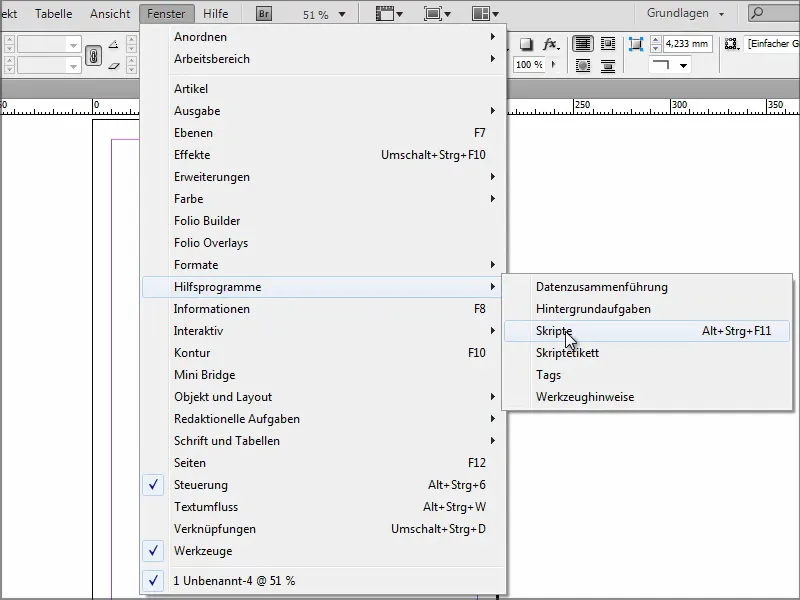The image size is (800, 600).
Task: Click the Einfacher object style field
Action: tap(772, 44)
